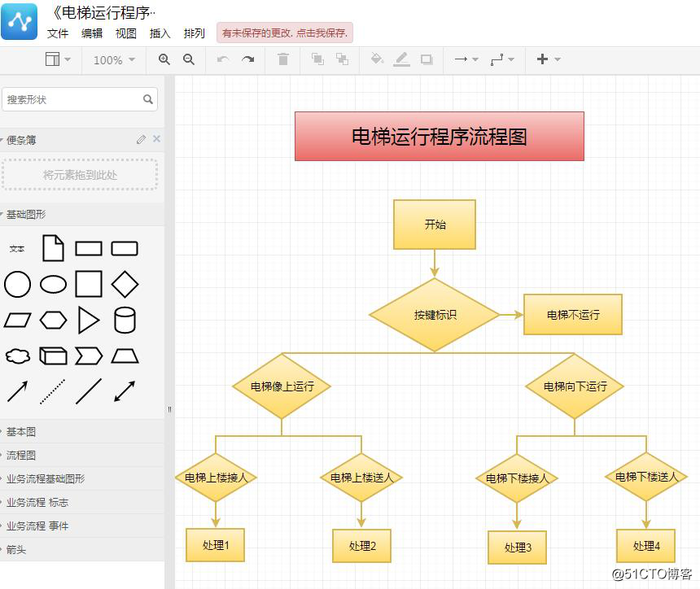Open the 100% zoom level dropdown
Viewport: 700px width, 589px height.
tap(114, 60)
